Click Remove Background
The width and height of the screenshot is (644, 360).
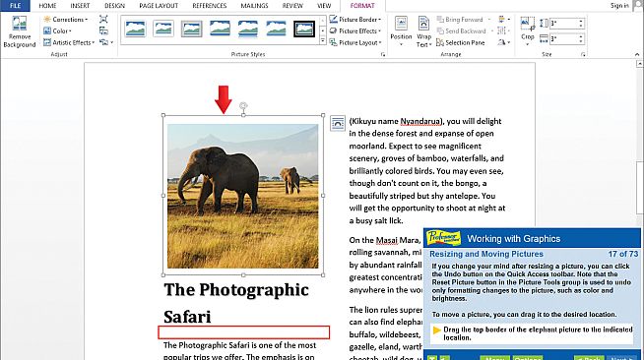click(x=20, y=32)
